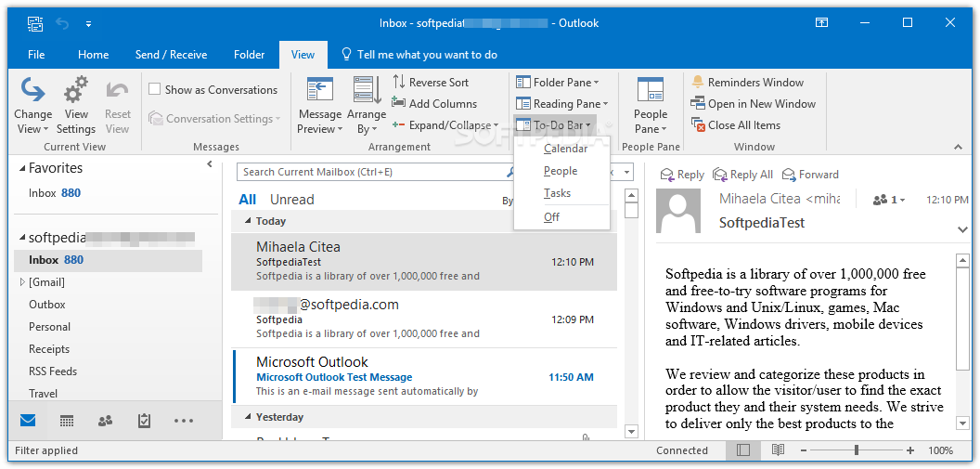Open the People Pane icon
Viewport: 980px width, 469px height.
pyautogui.click(x=650, y=91)
